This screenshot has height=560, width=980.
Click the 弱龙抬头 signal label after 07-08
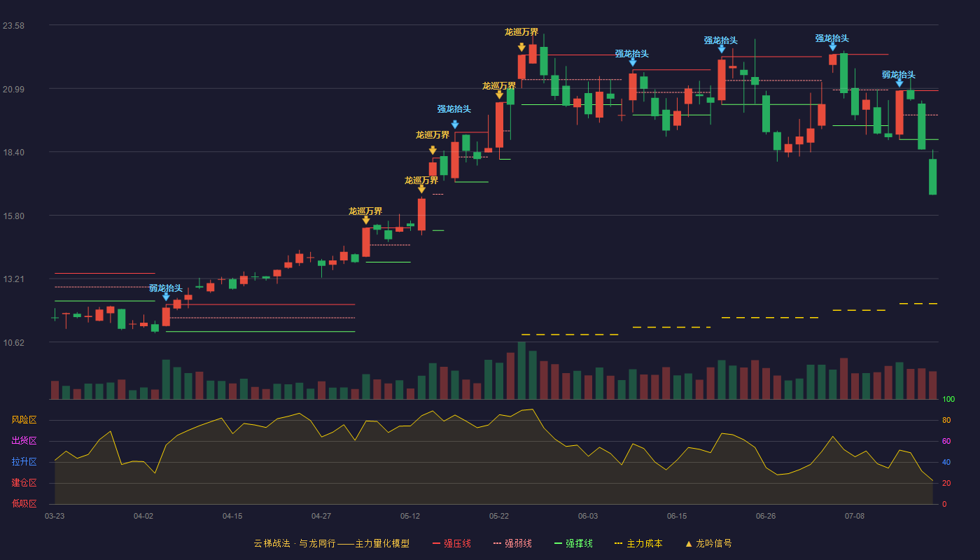(899, 75)
